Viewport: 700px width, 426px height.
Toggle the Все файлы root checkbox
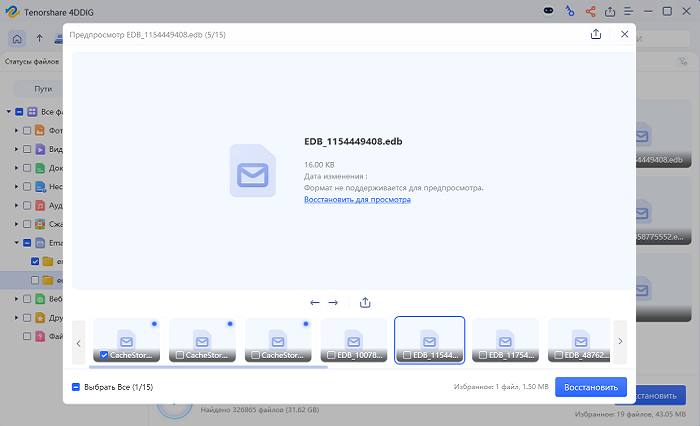point(19,112)
